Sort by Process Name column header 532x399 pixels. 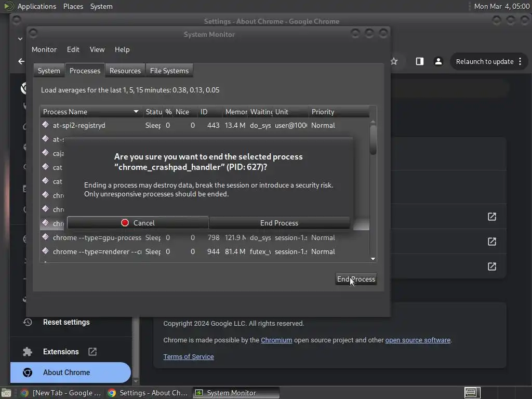tap(91, 112)
